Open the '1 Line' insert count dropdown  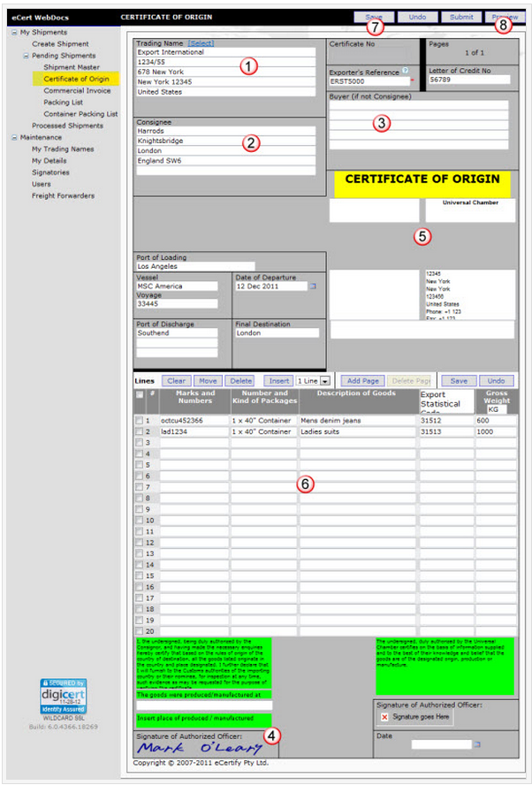325,380
